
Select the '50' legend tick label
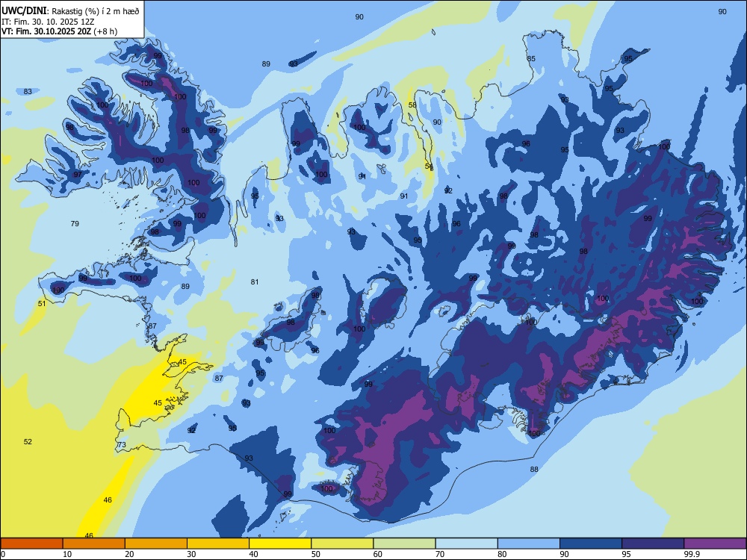315,554
